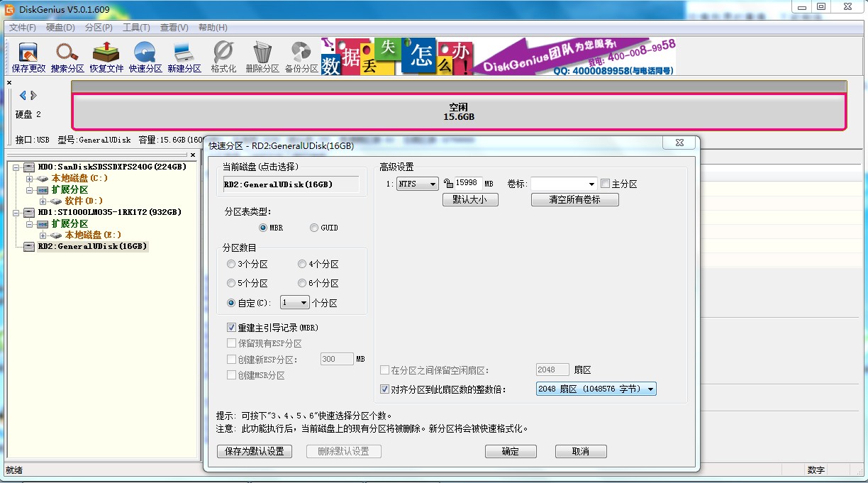Toggle 重建主引导记录(MBR) checkbox
The width and height of the screenshot is (868, 483).
(x=231, y=328)
